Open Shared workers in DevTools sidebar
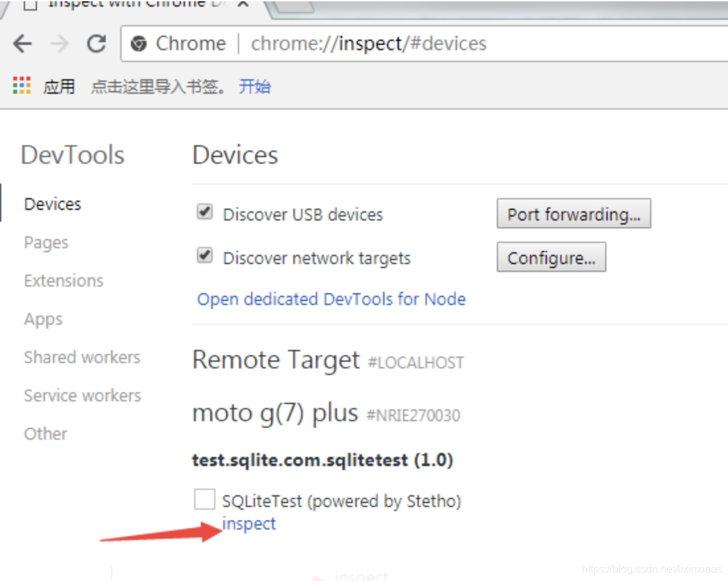The width and height of the screenshot is (728, 581). pos(82,357)
